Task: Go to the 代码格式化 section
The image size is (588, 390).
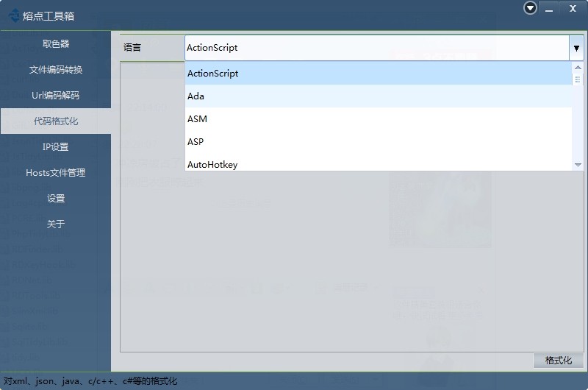Action: tap(56, 121)
